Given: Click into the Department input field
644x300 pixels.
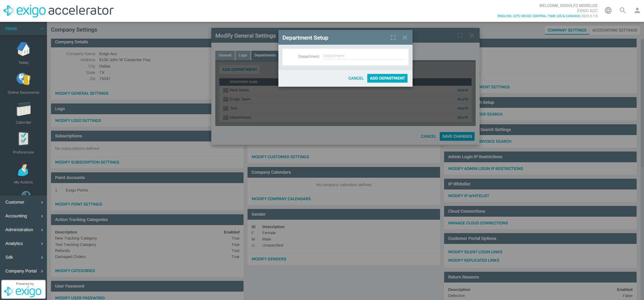Looking at the screenshot, I should pyautogui.click(x=364, y=56).
